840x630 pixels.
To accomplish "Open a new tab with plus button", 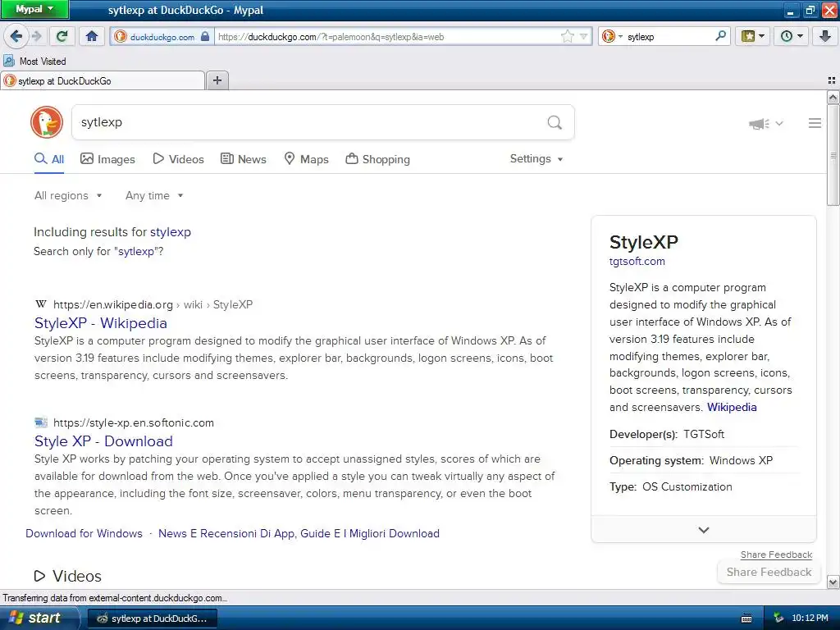I will pos(217,80).
